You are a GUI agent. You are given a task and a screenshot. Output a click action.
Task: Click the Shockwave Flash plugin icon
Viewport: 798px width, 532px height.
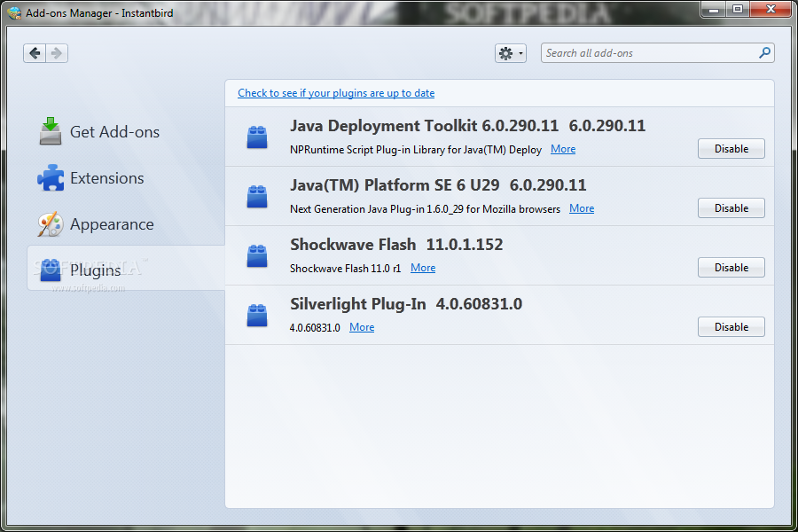257,256
